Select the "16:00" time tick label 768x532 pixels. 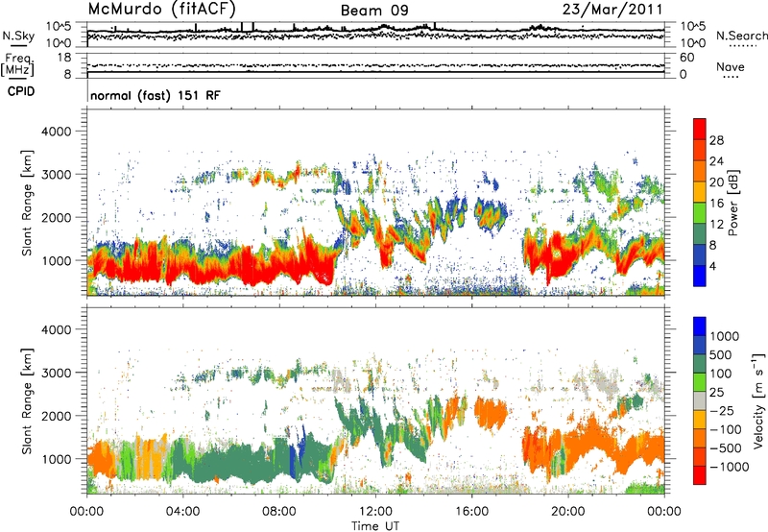pyautogui.click(x=471, y=512)
